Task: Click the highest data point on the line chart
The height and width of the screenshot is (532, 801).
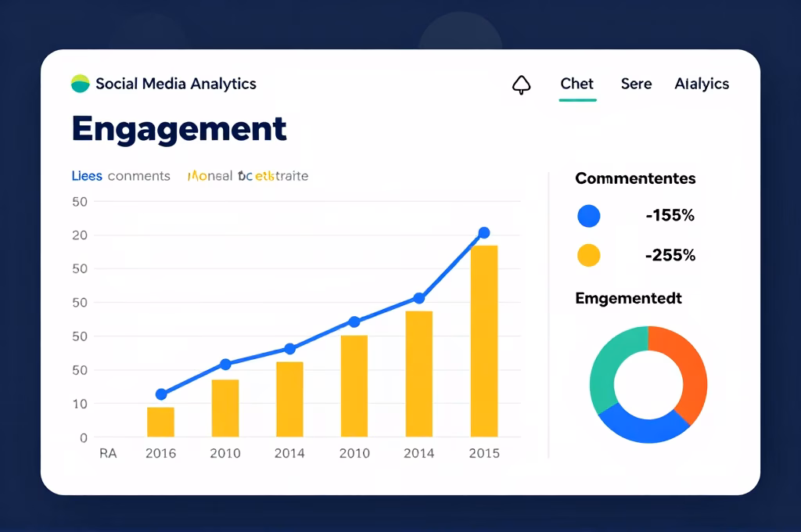Action: pyautogui.click(x=483, y=232)
